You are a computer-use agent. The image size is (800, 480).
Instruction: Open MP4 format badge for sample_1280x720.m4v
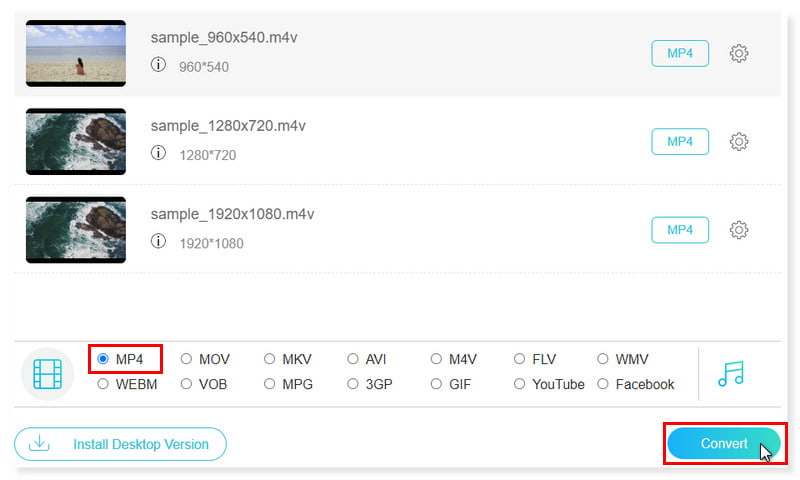coord(680,142)
